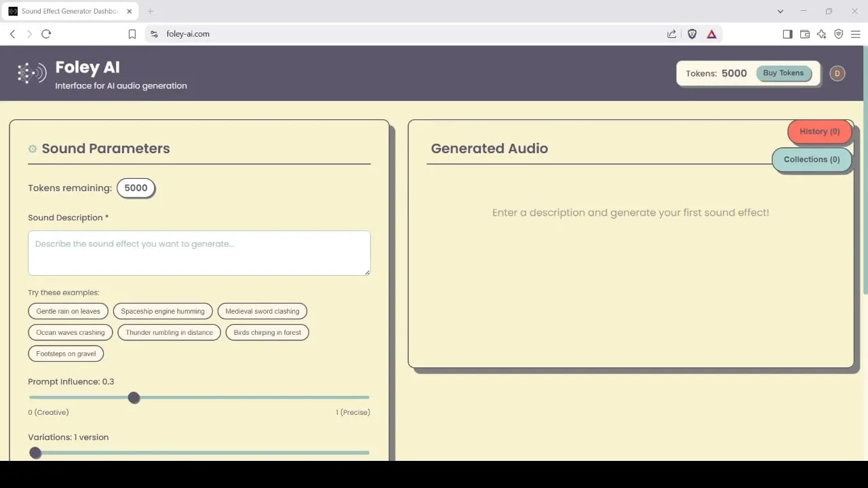Click the Sound Parameters gear icon
Image resolution: width=868 pixels, height=488 pixels.
click(33, 148)
